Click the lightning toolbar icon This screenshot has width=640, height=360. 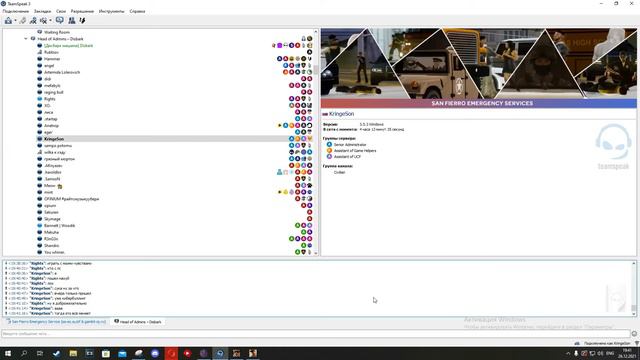[82, 20]
